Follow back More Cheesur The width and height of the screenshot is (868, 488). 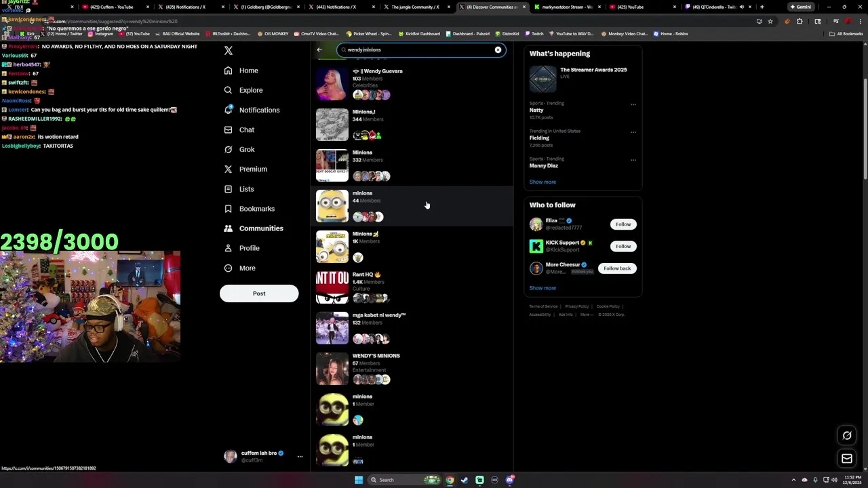[617, 268]
